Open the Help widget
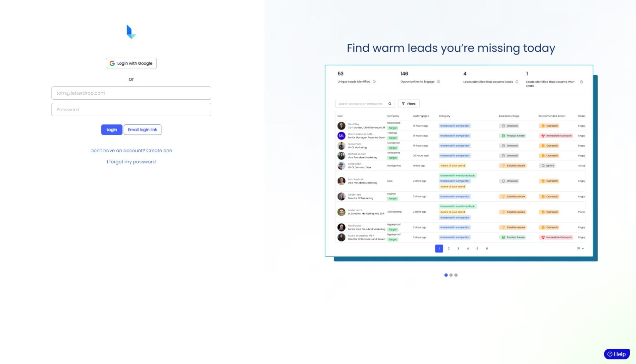Viewport: 636px width, 364px height. tap(616, 354)
